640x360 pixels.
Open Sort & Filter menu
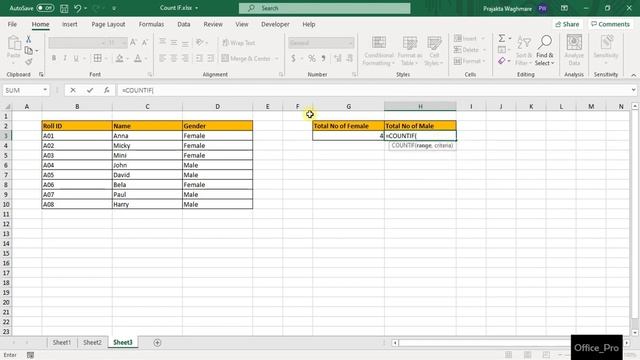coord(524,51)
